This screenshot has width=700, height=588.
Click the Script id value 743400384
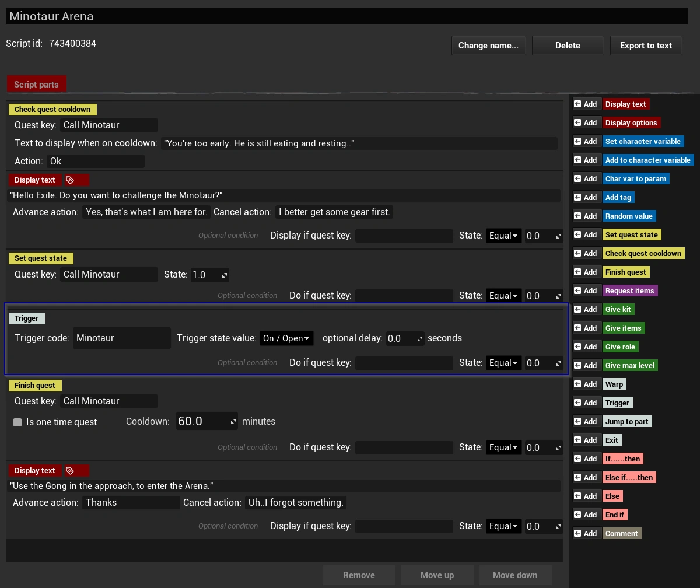[x=72, y=43]
